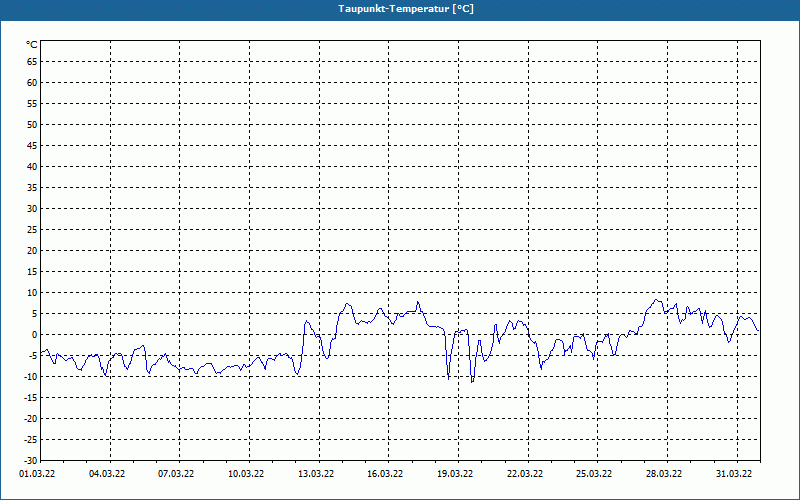Click the 25 y-axis label
The height and width of the screenshot is (500, 800).
(32, 230)
